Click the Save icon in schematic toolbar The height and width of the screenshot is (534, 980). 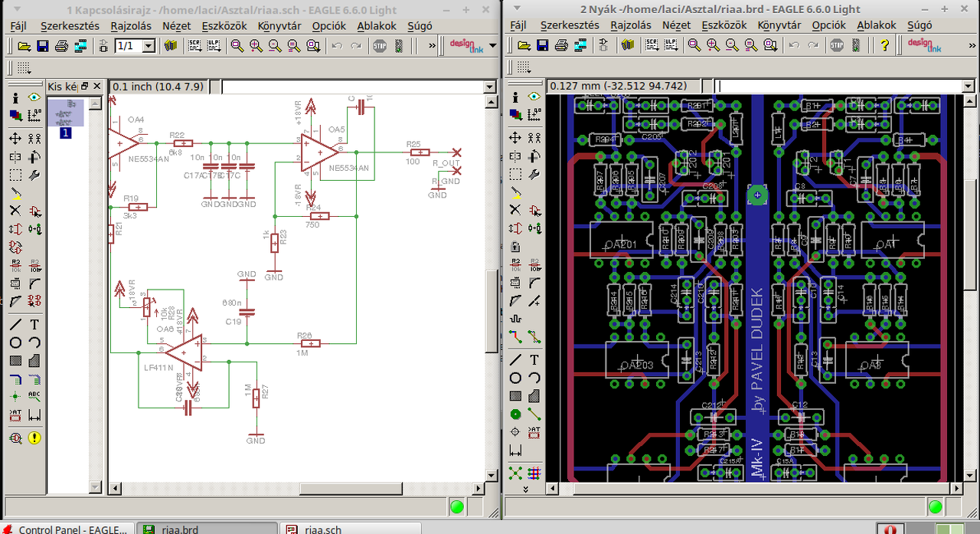43,46
